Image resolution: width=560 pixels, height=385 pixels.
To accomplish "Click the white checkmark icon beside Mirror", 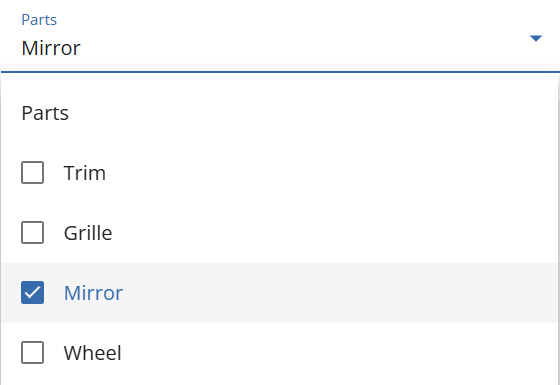I will pos(32,292).
